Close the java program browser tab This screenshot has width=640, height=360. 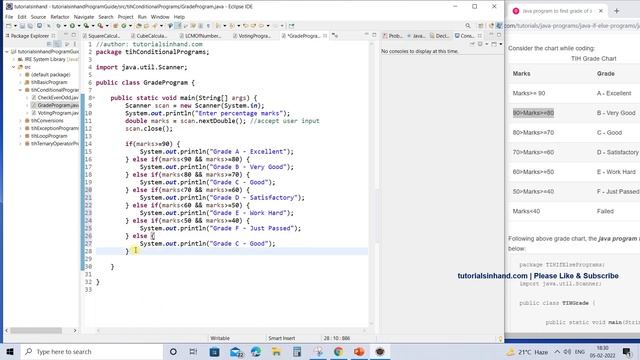[x=601, y=11]
